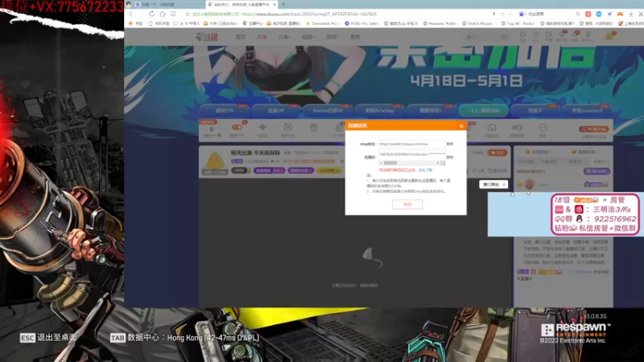Click ESC 退出至桌面 in Apex window

[x=48, y=338]
